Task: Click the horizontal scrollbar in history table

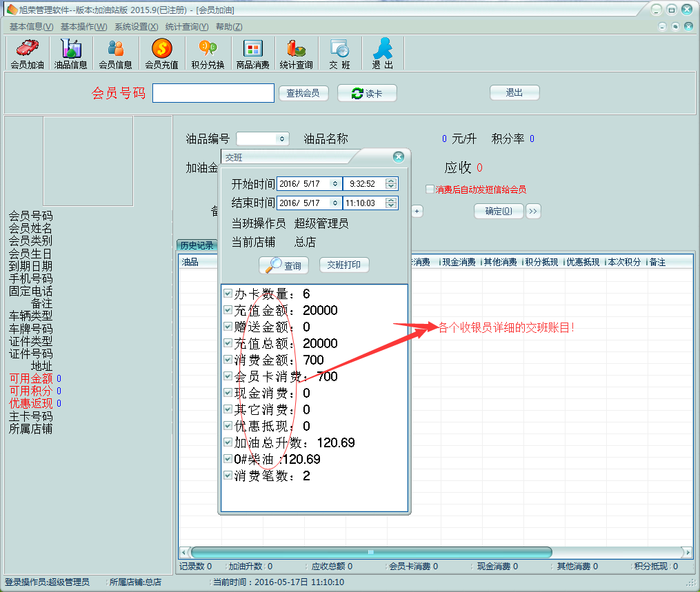Action: pos(371,552)
